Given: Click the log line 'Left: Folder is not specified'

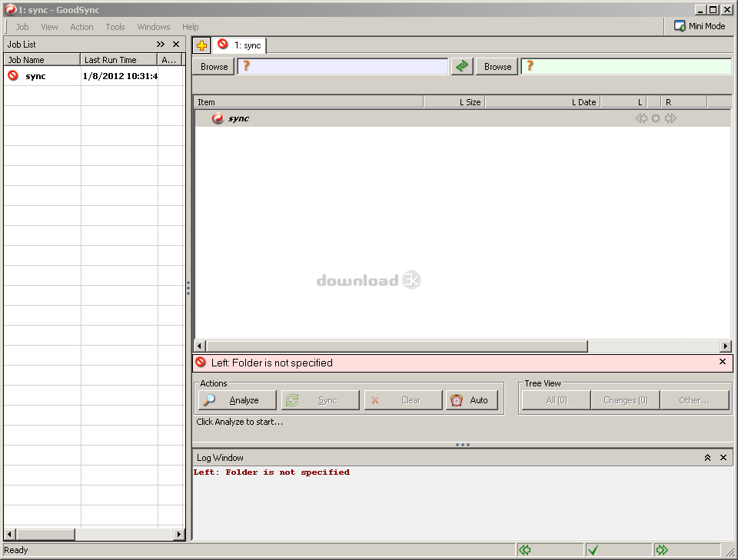Looking at the screenshot, I should [x=271, y=472].
